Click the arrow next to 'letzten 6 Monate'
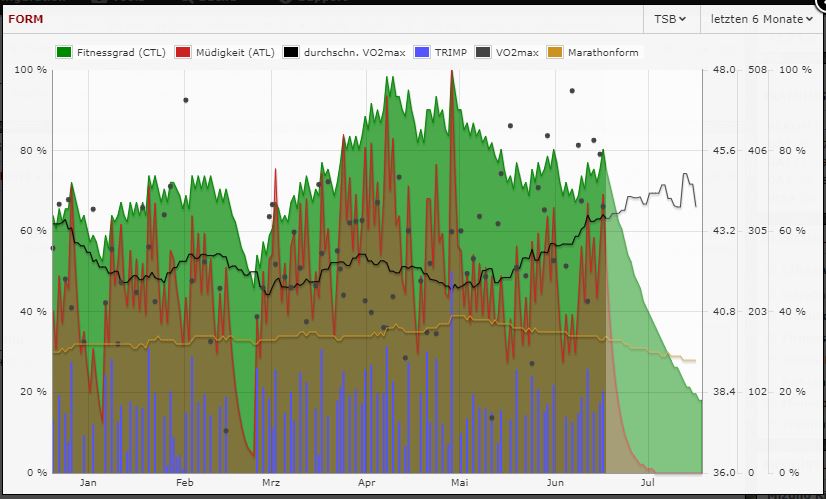Image resolution: width=826 pixels, height=499 pixels. 808,19
